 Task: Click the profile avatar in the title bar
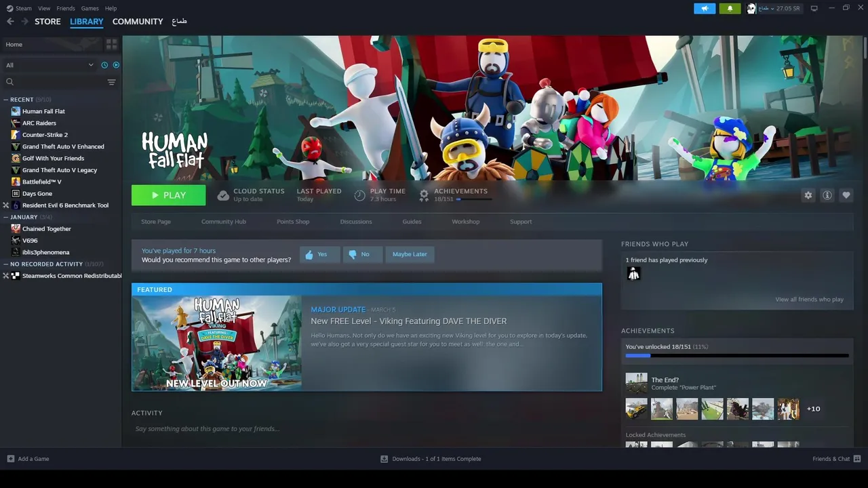[x=751, y=8]
